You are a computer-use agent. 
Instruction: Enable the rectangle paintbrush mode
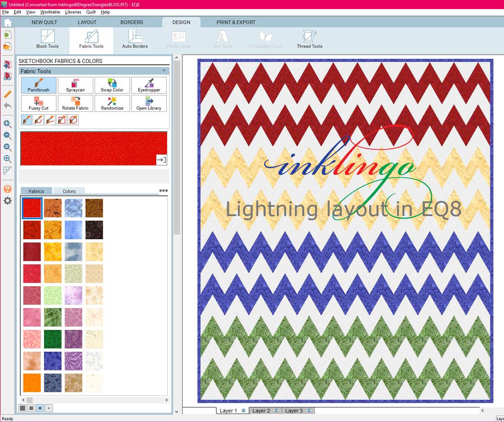(x=61, y=120)
